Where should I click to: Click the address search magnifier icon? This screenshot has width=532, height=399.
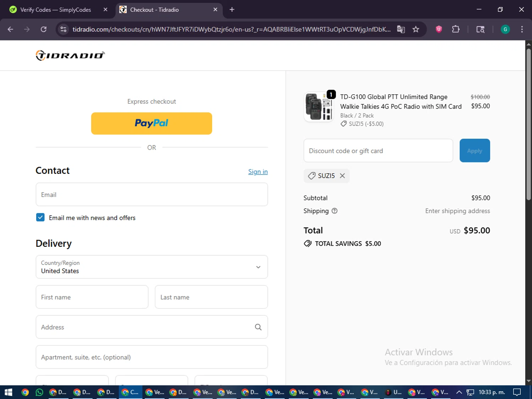(258, 327)
